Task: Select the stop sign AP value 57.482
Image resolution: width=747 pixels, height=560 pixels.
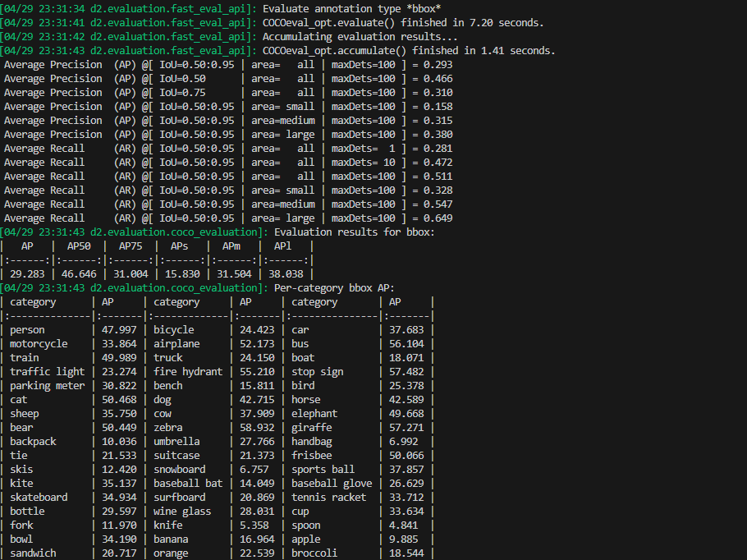Action: pyautogui.click(x=406, y=372)
